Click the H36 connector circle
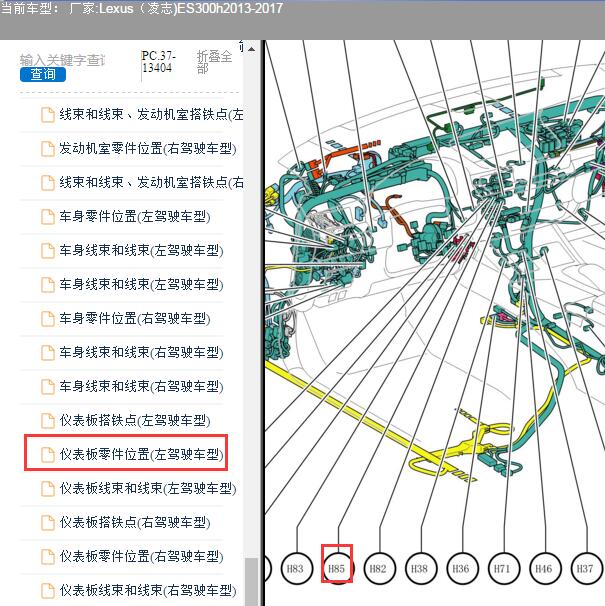605x606 pixels. pyautogui.click(x=461, y=569)
